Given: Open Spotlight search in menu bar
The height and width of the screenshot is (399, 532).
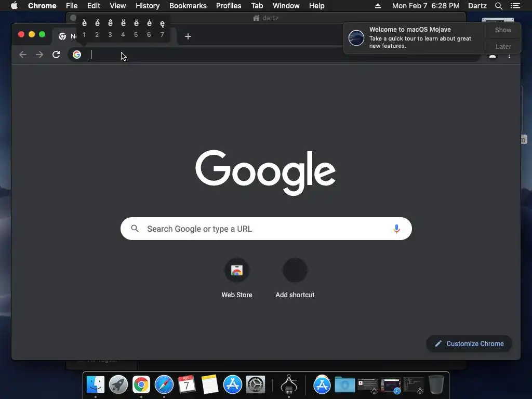Looking at the screenshot, I should click(x=498, y=6).
